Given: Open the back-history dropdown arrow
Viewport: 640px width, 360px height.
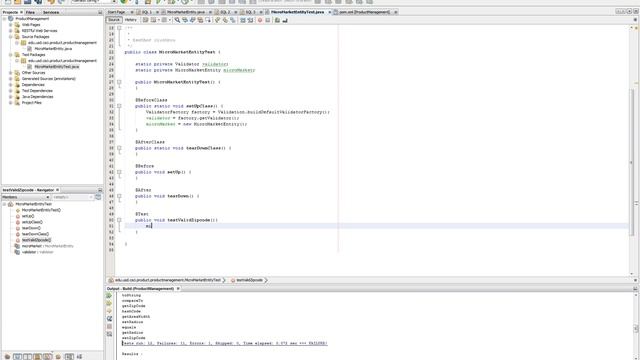Looking at the screenshot, I should [x=159, y=20].
